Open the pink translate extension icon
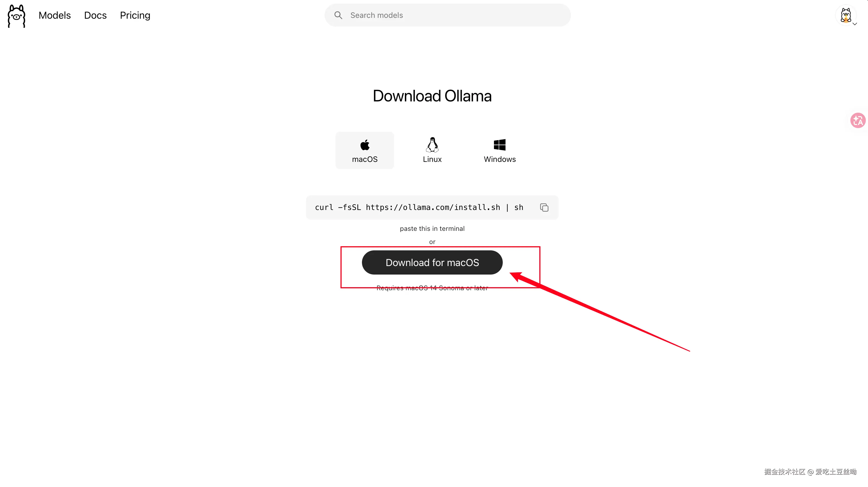This screenshot has width=868, height=487. pos(858,120)
